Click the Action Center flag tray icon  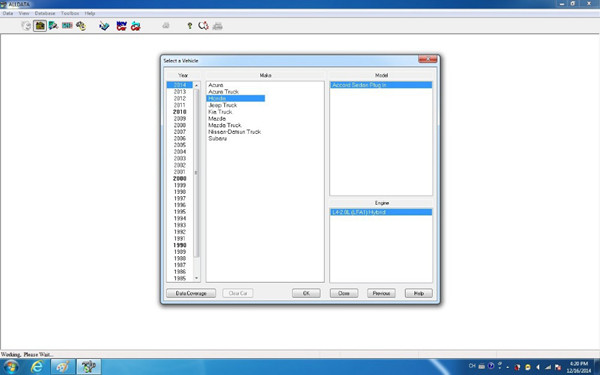tap(558, 367)
